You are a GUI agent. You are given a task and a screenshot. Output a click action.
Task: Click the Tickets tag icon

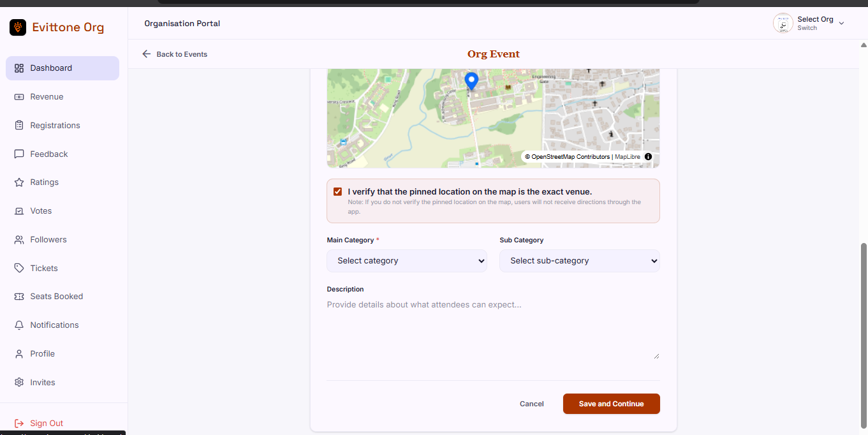coord(19,269)
